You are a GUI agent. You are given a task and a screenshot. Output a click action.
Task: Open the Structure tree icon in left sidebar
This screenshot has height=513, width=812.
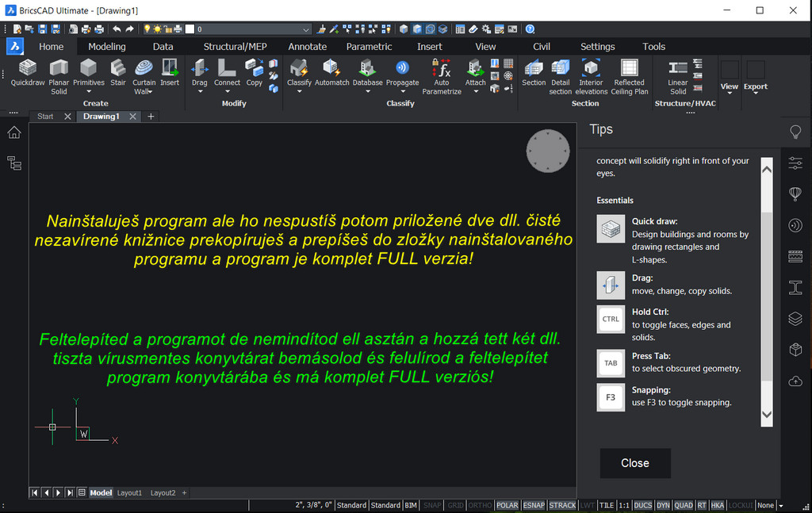(14, 163)
